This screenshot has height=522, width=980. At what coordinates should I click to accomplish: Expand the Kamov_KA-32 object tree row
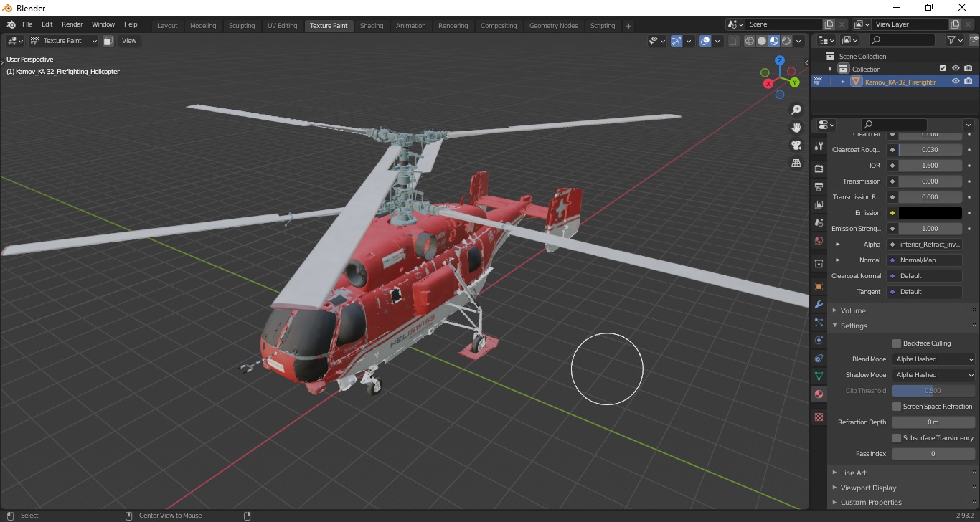click(x=844, y=82)
